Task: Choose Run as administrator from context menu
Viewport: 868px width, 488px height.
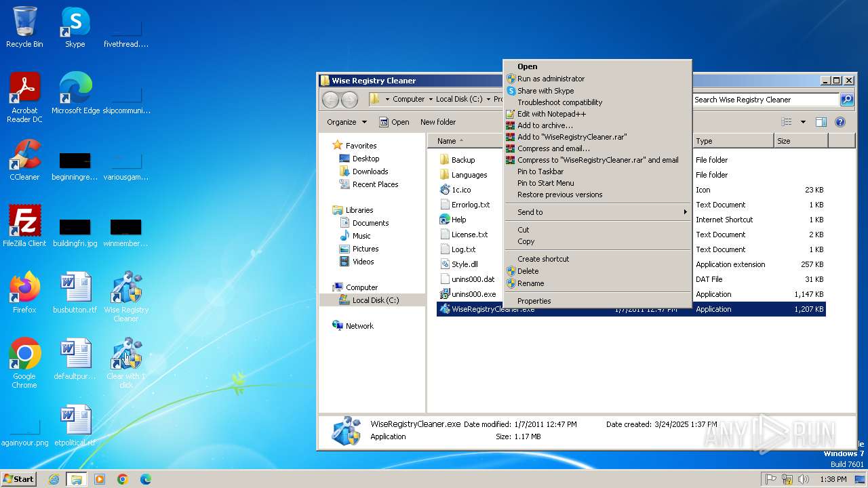Action: pos(597,79)
